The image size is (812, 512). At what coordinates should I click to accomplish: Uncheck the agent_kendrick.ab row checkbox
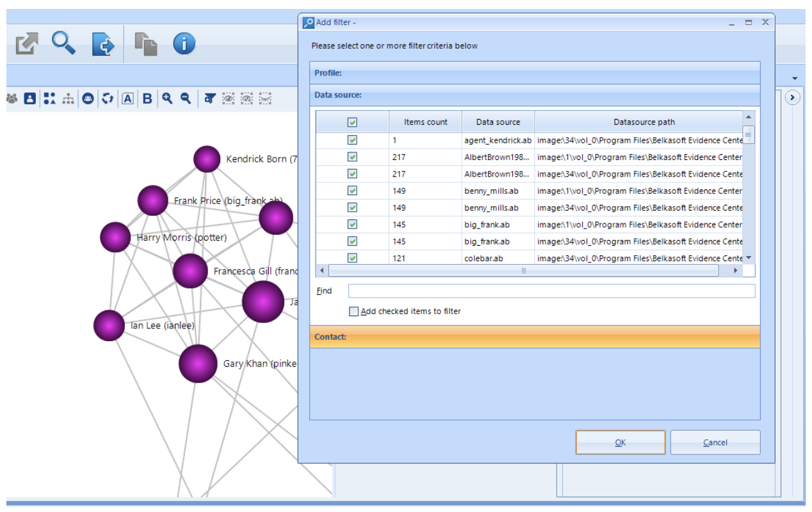[x=352, y=140]
